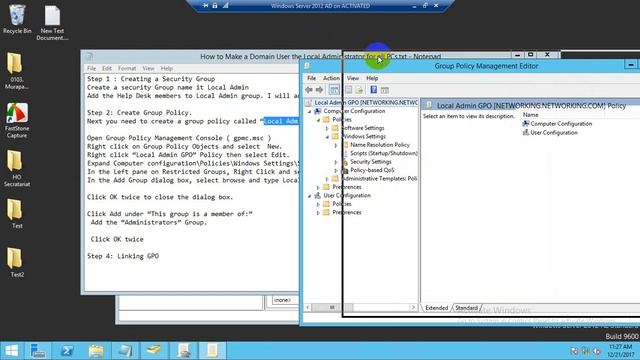
Task: Pin the remote session connection bar
Action: click(x=205, y=6)
